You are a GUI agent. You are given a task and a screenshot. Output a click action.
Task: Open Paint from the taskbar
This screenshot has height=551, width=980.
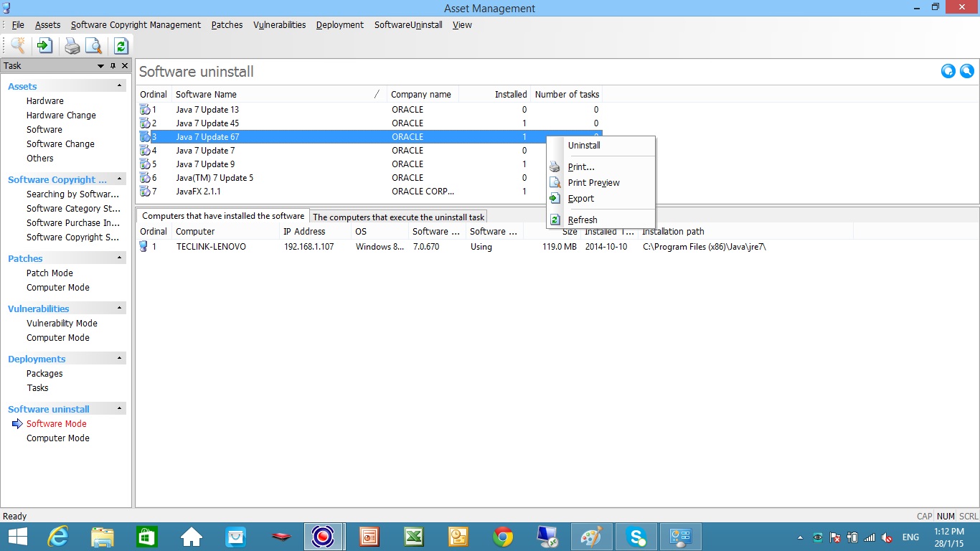(x=592, y=537)
